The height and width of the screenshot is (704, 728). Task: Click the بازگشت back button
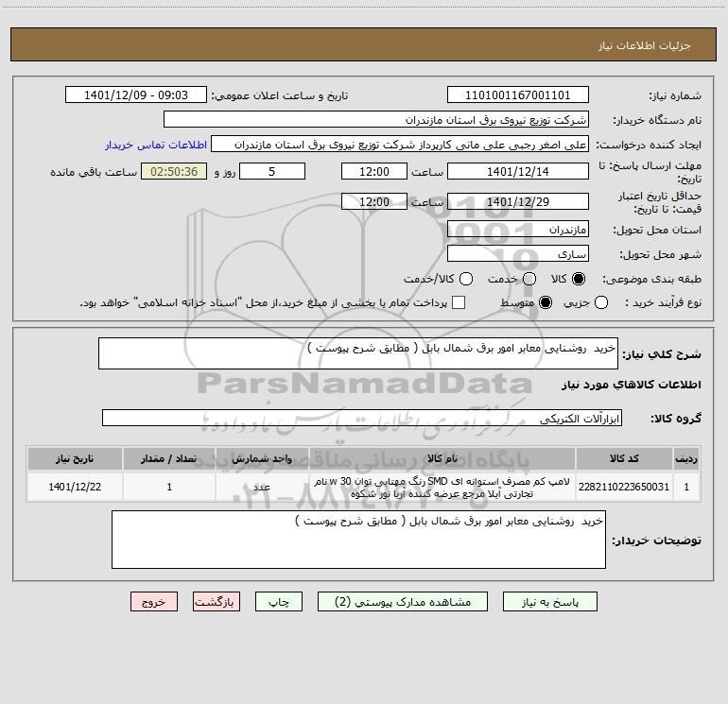coord(217,602)
